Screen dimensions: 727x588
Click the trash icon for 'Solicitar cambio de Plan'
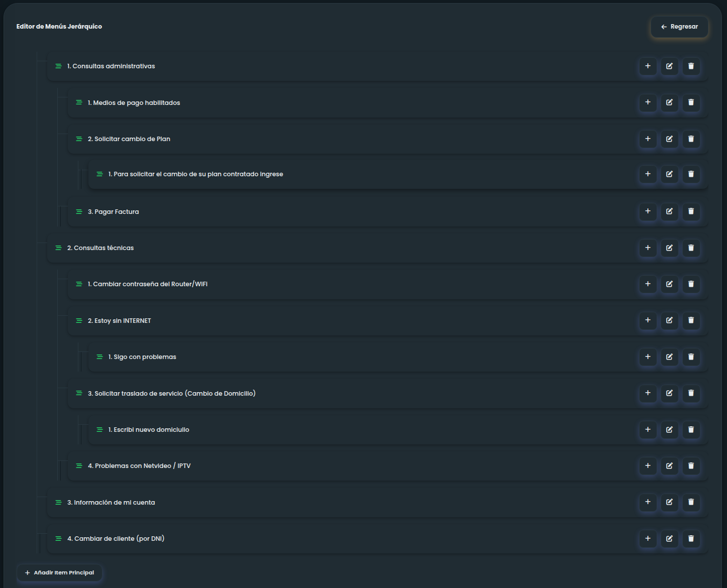point(691,139)
